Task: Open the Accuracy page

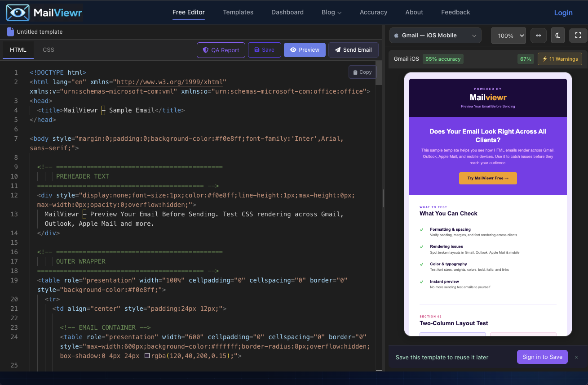Action: [373, 12]
